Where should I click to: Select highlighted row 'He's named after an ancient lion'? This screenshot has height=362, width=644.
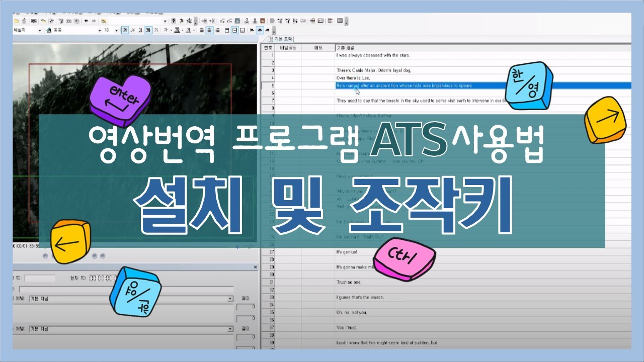483,85
